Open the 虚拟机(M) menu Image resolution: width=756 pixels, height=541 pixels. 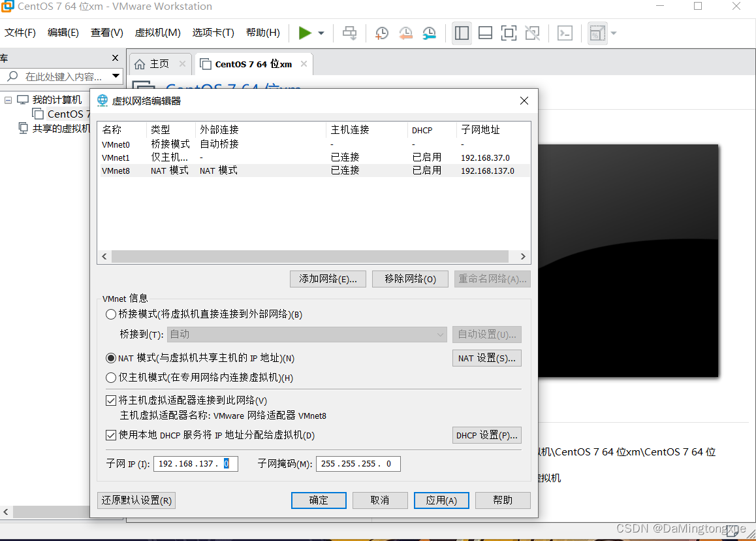[157, 33]
